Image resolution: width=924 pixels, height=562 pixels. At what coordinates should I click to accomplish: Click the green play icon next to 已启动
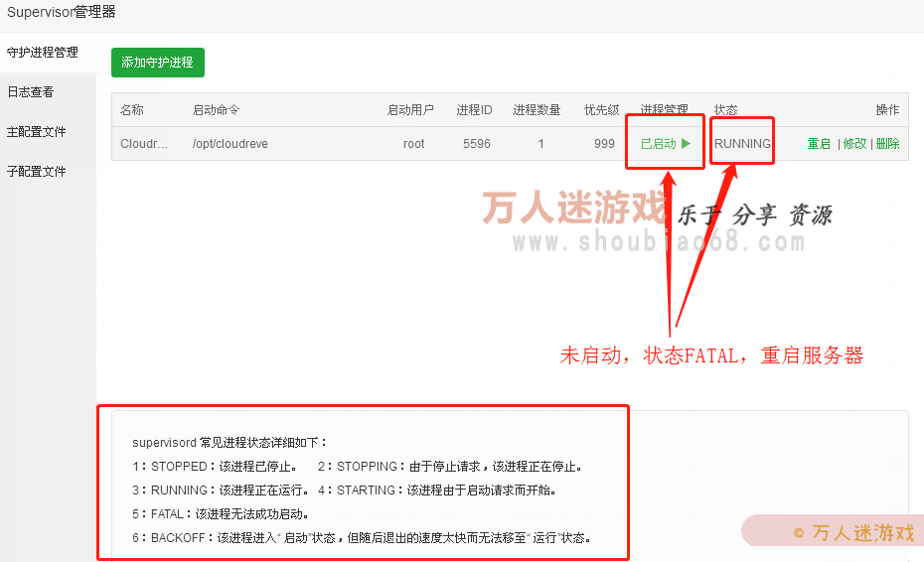tap(686, 143)
